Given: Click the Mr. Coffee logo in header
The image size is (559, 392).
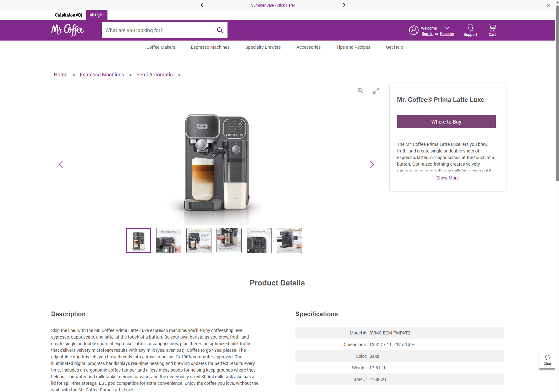Looking at the screenshot, I should tap(68, 30).
